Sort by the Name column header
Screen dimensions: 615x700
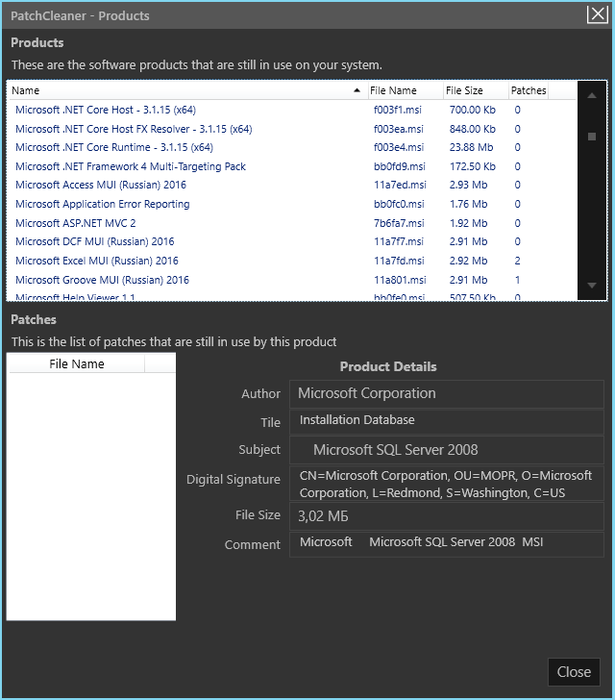(187, 90)
